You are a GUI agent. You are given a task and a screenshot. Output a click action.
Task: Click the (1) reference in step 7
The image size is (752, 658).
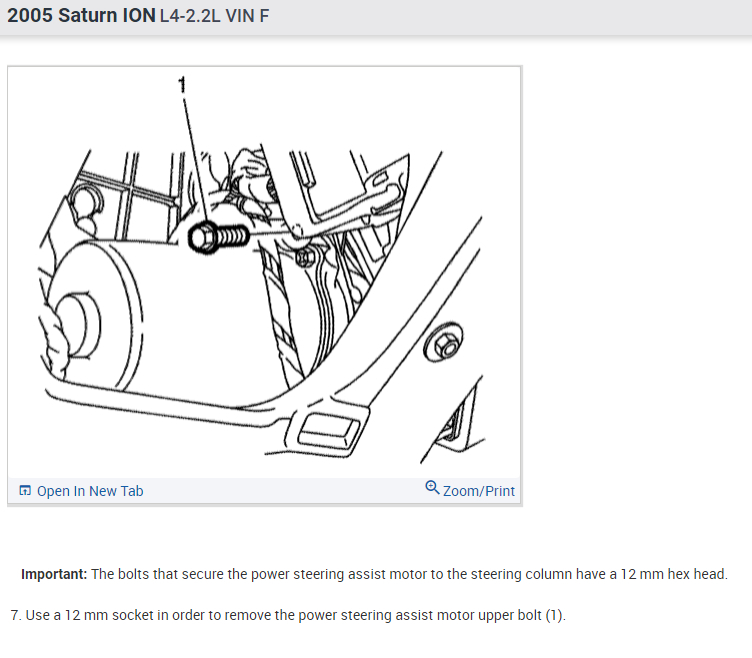pos(554,615)
